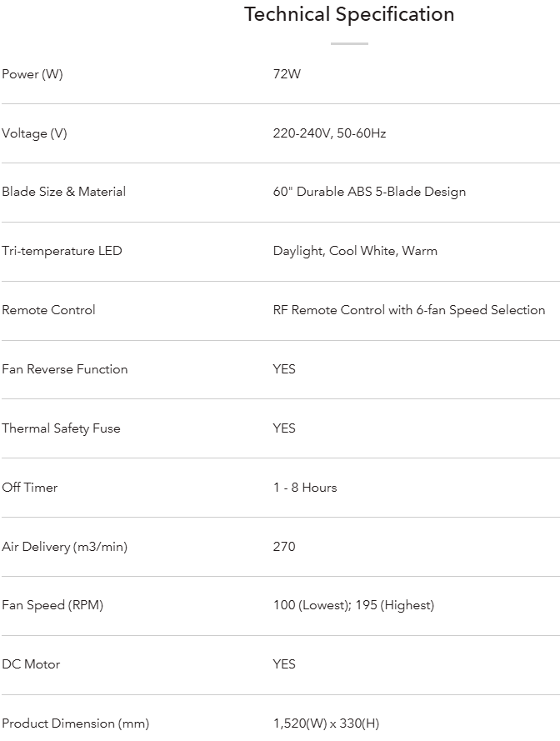The height and width of the screenshot is (741, 560).
Task: Select the 60" Durable ABS 5-Blade Design text
Action: coord(369,192)
